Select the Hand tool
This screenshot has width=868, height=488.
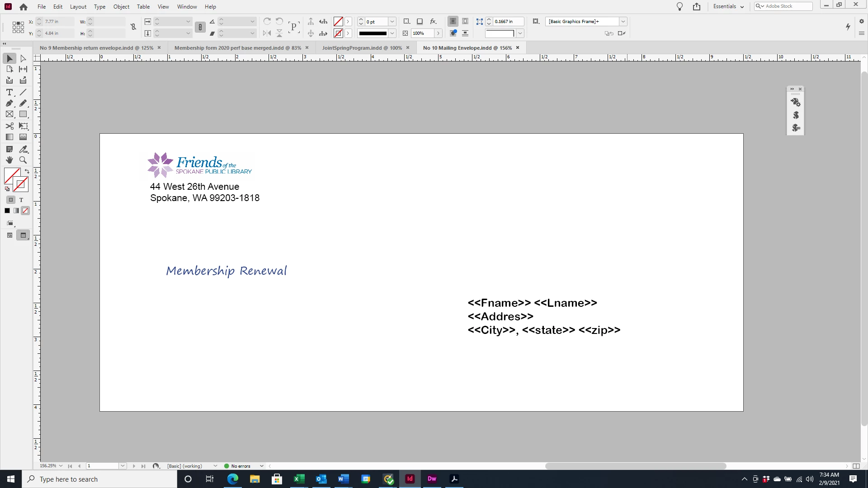(9, 160)
